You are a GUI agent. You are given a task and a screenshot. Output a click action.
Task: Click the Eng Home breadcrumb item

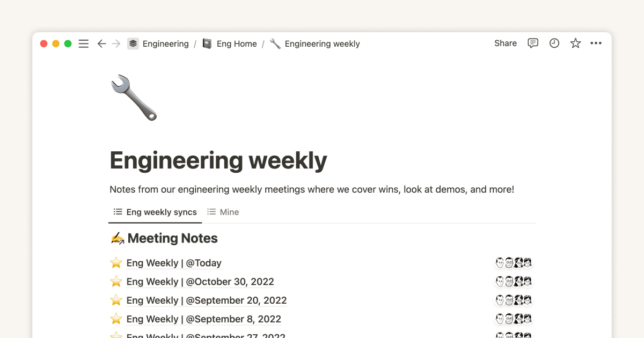[236, 43]
